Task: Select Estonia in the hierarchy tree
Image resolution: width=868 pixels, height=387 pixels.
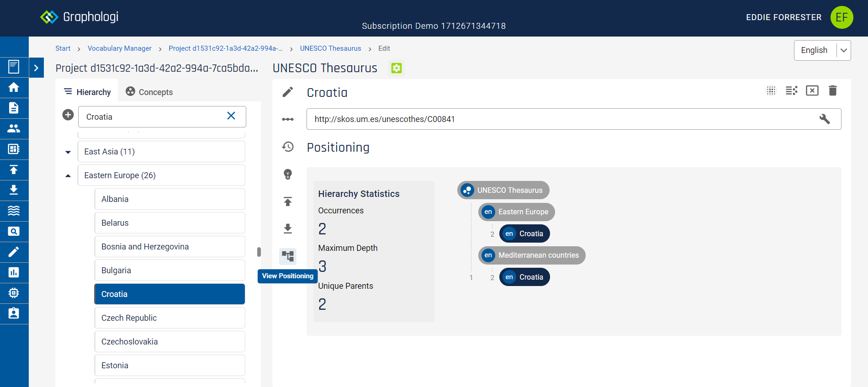Action: click(x=169, y=365)
